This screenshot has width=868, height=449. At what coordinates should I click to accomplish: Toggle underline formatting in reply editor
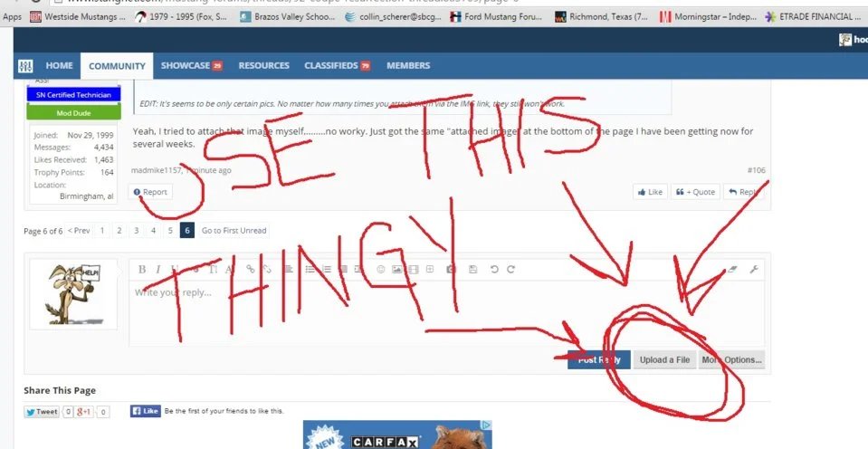(175, 270)
